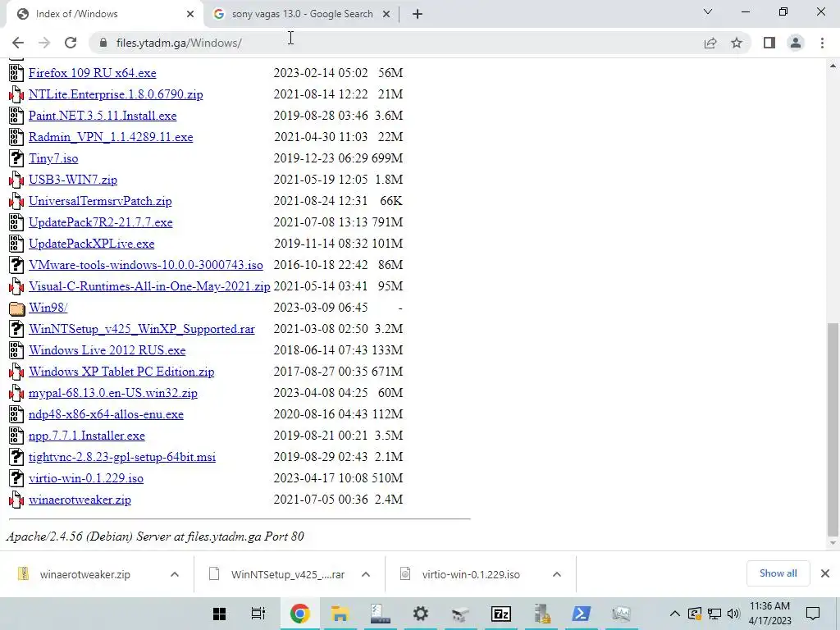Open the 7-Zip app on the taskbar
The height and width of the screenshot is (630, 840).
tap(501, 614)
